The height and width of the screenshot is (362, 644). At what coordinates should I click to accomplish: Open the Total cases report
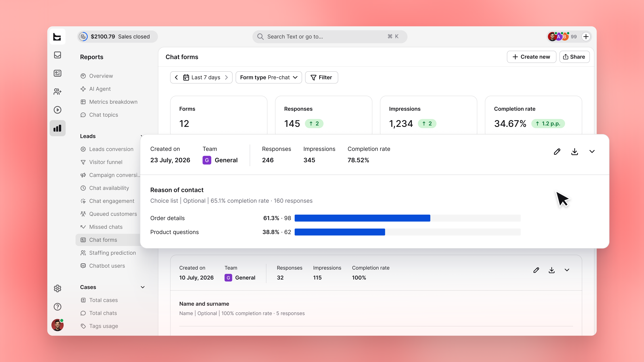pyautogui.click(x=99, y=300)
